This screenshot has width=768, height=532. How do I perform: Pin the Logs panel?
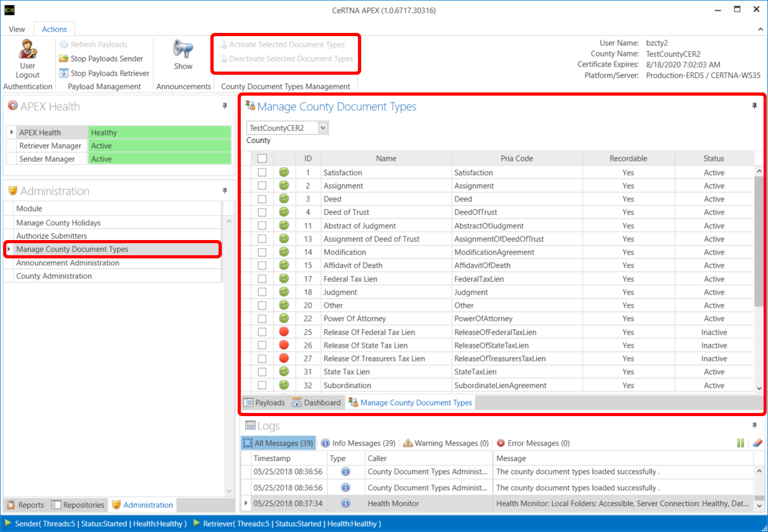point(754,426)
